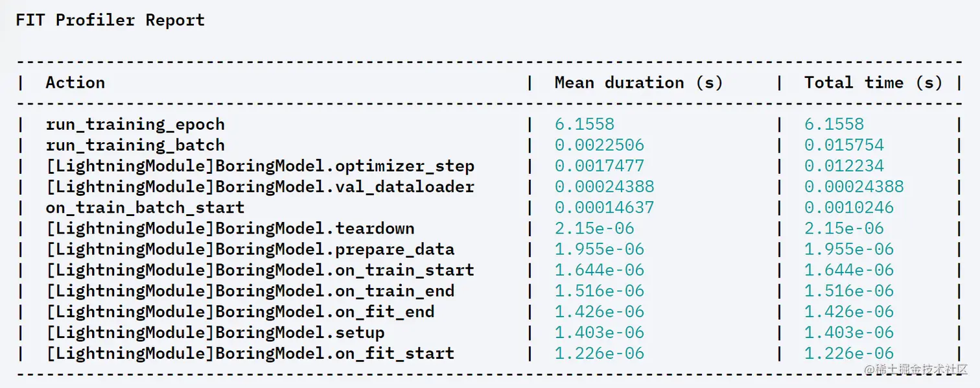Click the BoringModel.teardown action entry
The height and width of the screenshot is (388, 980).
230,228
